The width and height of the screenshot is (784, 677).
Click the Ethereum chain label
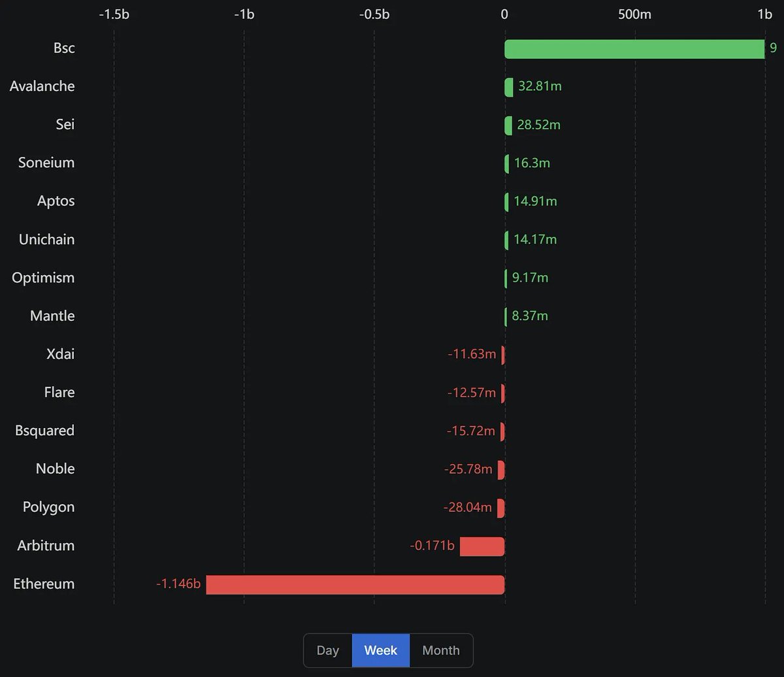tap(44, 584)
